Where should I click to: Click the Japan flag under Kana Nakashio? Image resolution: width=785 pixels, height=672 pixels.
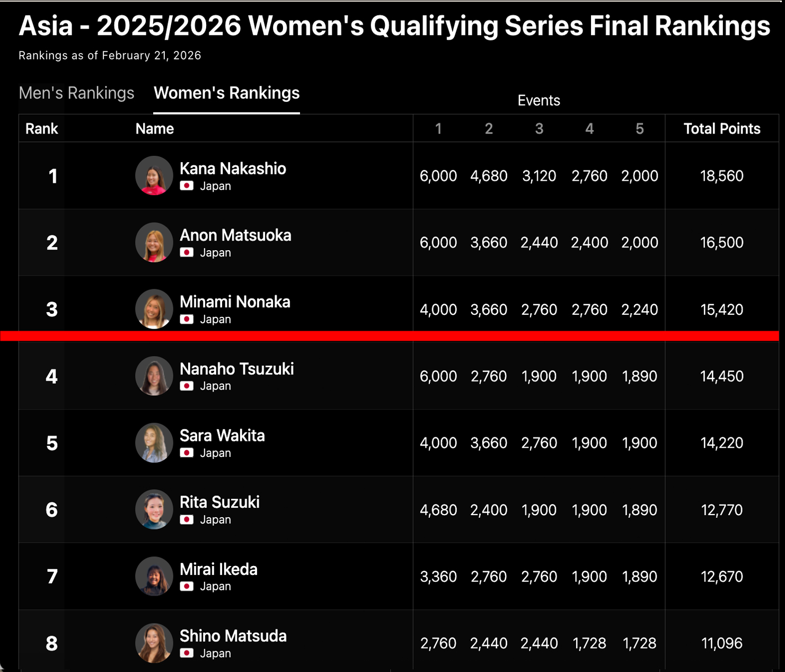187,186
